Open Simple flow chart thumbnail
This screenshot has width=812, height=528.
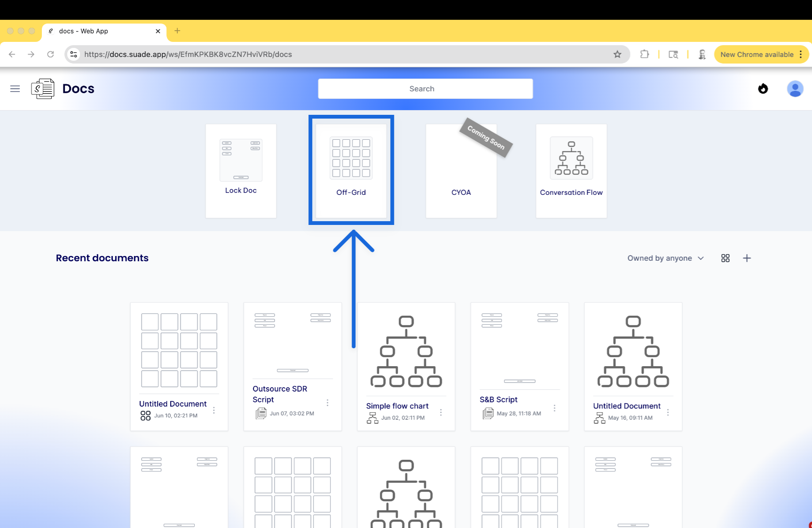click(406, 352)
